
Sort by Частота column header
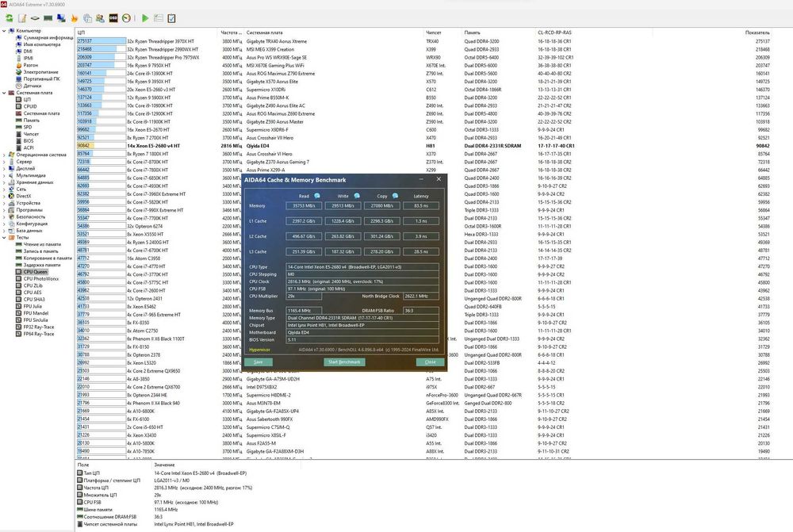(231, 33)
